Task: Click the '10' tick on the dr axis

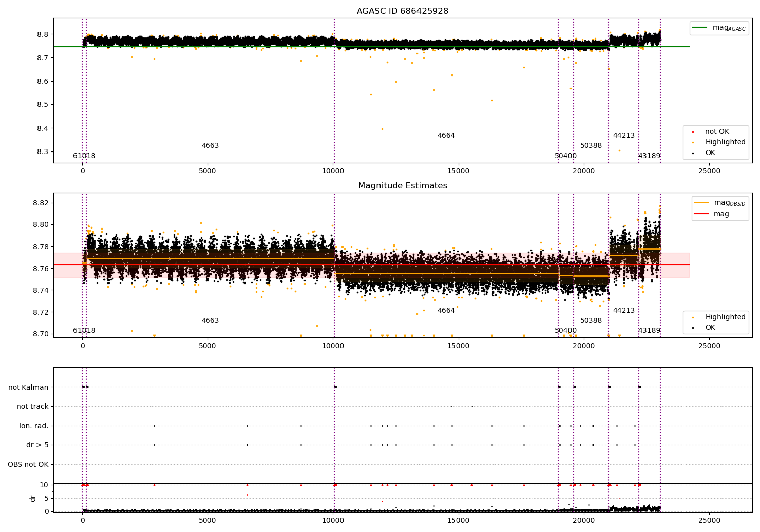Action: [x=44, y=485]
